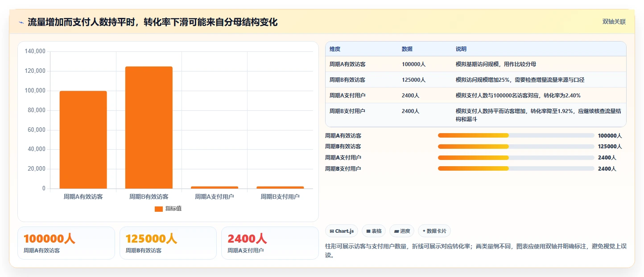Click description mentioning 转化率降至1.92%
Screen dimensions: 644x277
[538, 115]
